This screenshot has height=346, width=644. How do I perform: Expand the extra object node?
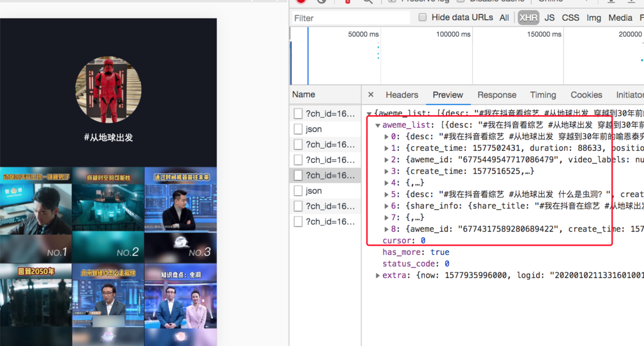(378, 275)
